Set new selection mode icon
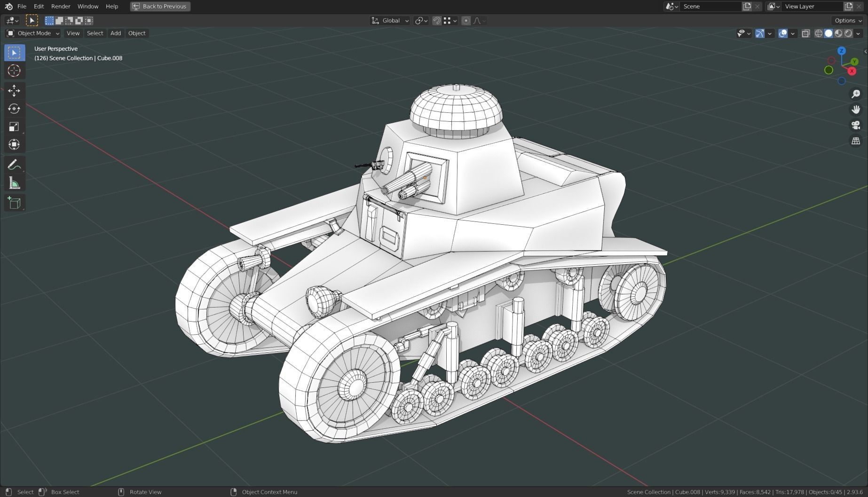 point(49,20)
